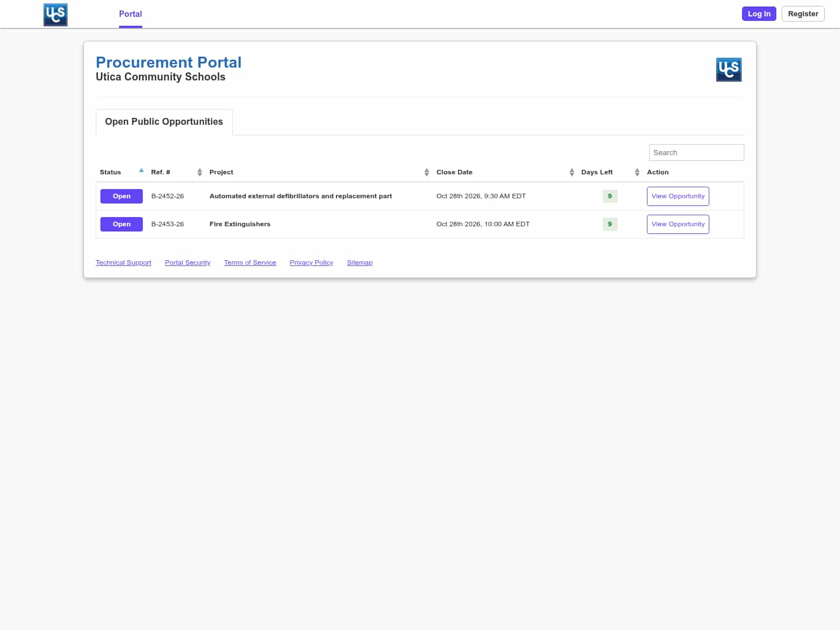Viewport: 840px width, 630px height.
Task: View Opportunity for defibrillators bid B-2452-26
Action: (x=678, y=196)
